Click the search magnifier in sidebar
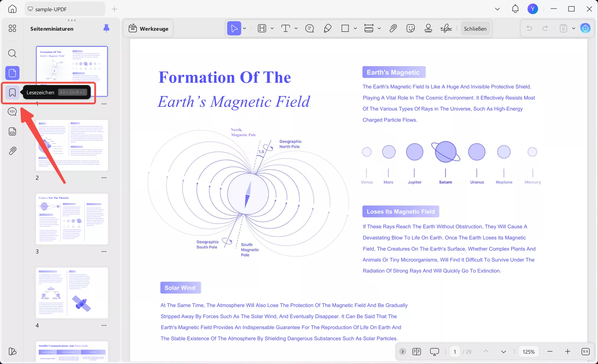The width and height of the screenshot is (598, 364). pos(12,53)
